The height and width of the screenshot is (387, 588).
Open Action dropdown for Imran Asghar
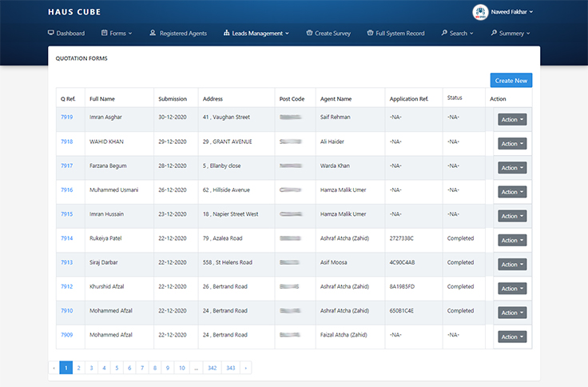(x=512, y=119)
